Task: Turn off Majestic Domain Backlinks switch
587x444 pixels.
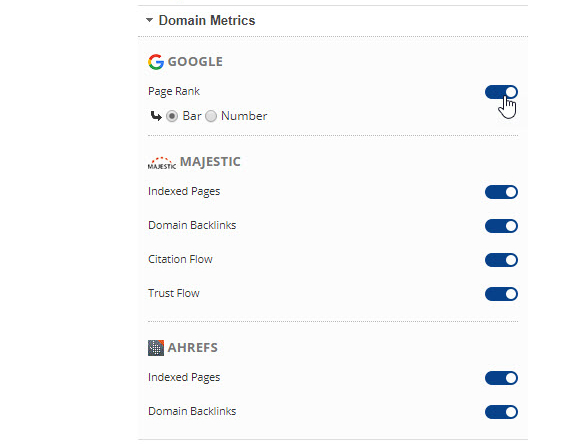Action: [x=501, y=226]
